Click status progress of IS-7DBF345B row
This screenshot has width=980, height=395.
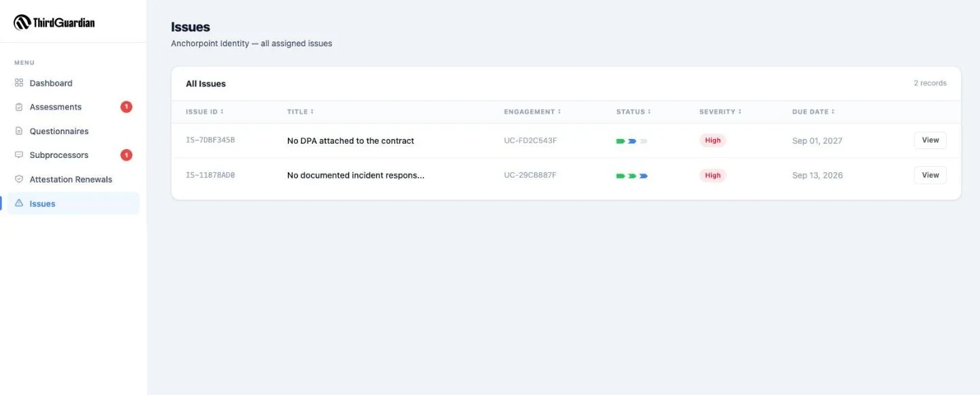pos(632,141)
